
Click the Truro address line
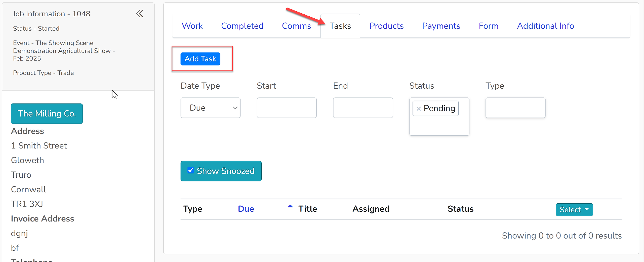[x=21, y=175]
